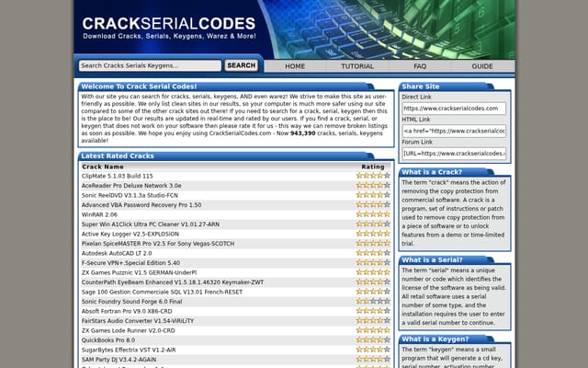The width and height of the screenshot is (588, 368).
Task: Open F-Secure VPN+ Special Edition 5.40
Action: [130, 263]
